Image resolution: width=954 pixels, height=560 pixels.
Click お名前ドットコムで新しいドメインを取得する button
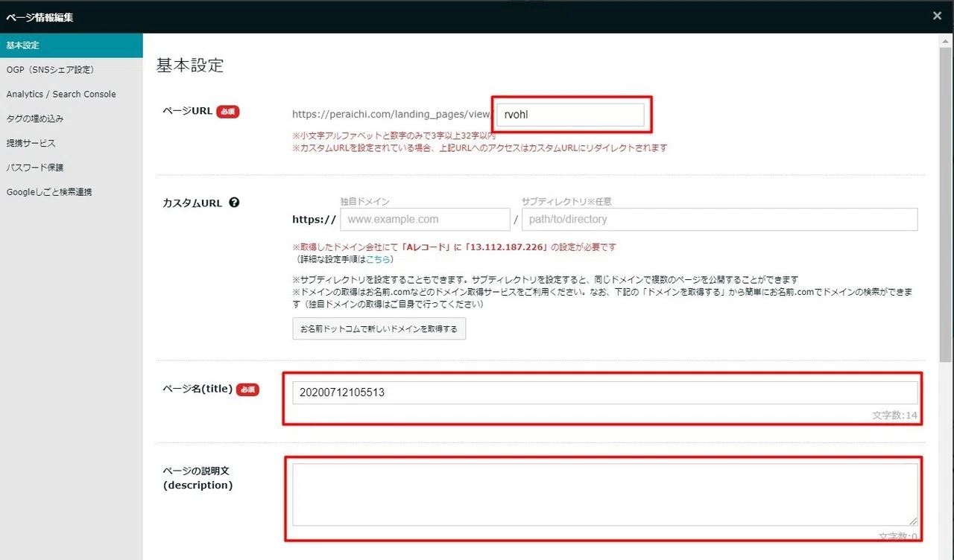[x=379, y=328]
